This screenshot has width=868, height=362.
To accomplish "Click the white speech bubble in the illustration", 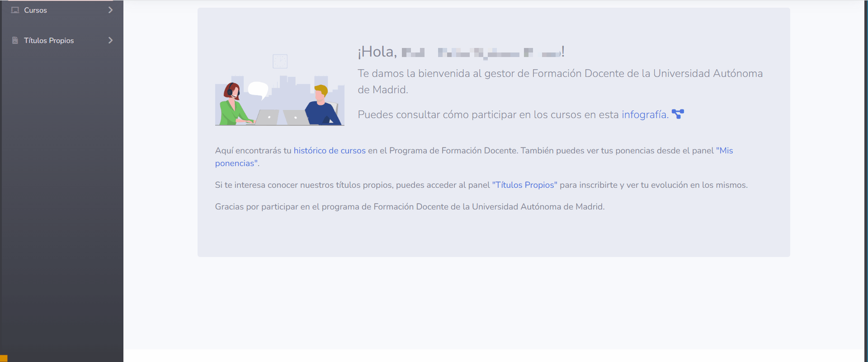I will 258,89.
